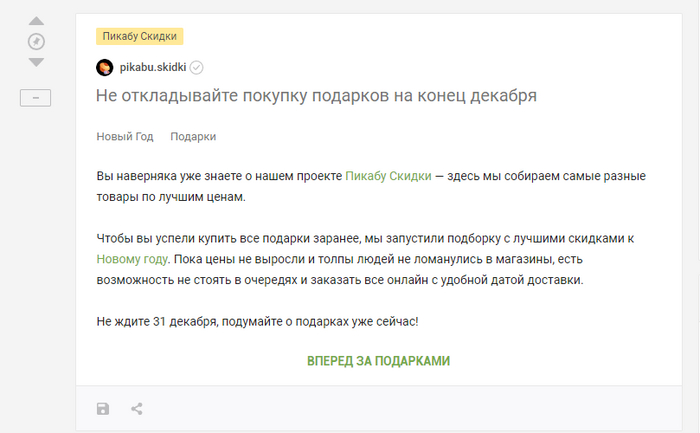Select the «Подарки» tag

tap(193, 136)
